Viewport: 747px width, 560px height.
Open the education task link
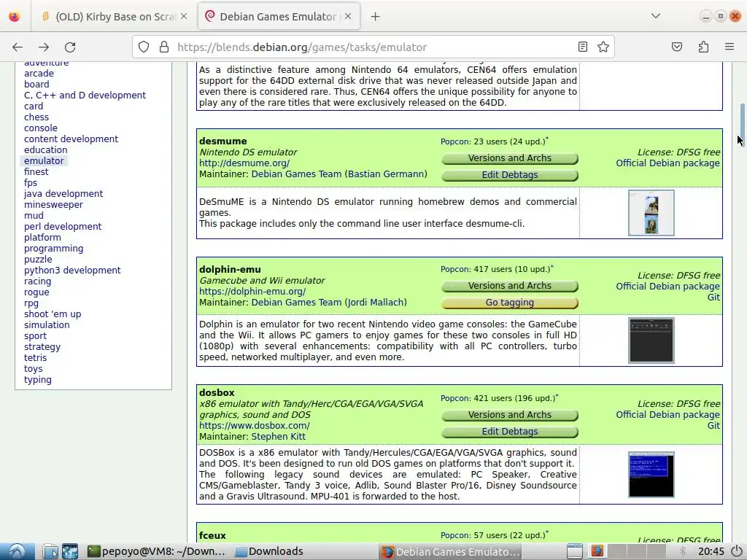tap(46, 150)
